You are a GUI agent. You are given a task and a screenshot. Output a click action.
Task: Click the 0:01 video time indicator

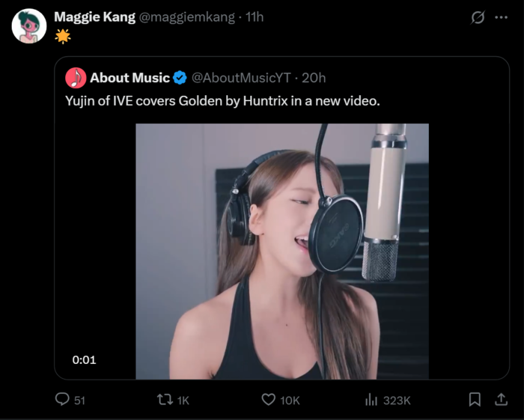pyautogui.click(x=85, y=359)
